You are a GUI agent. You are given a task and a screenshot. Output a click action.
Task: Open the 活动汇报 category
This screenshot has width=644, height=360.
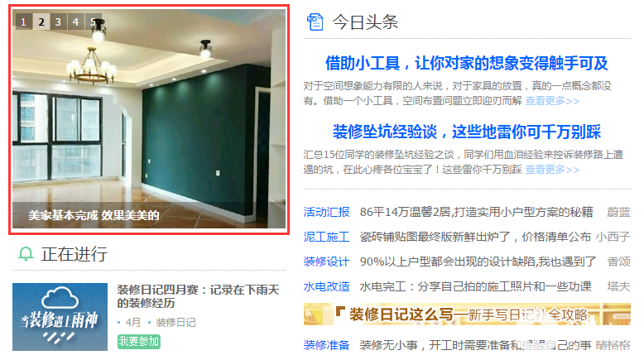tap(326, 212)
